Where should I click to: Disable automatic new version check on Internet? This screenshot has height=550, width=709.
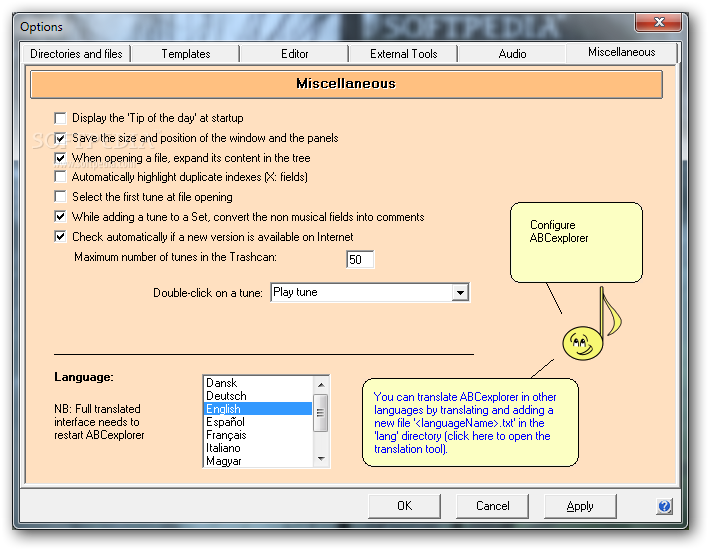(60, 237)
